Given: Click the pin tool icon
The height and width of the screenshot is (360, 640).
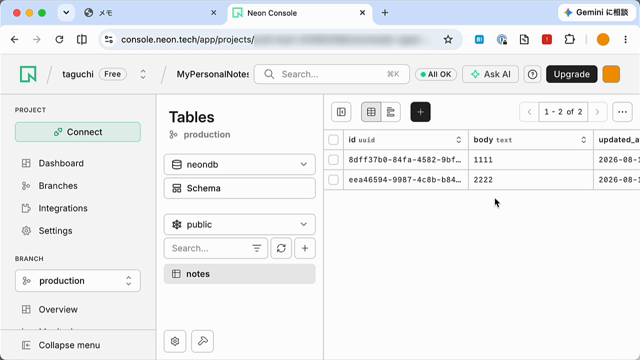Looking at the screenshot, I should pos(203,341).
